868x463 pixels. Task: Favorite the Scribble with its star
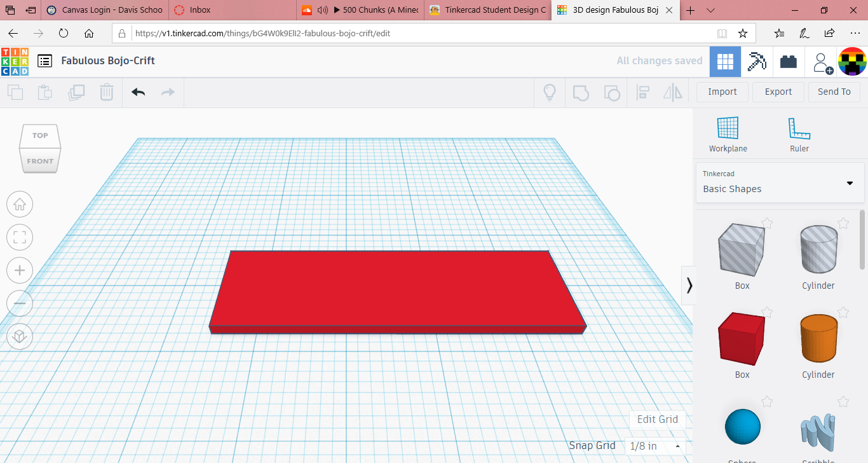(x=843, y=401)
